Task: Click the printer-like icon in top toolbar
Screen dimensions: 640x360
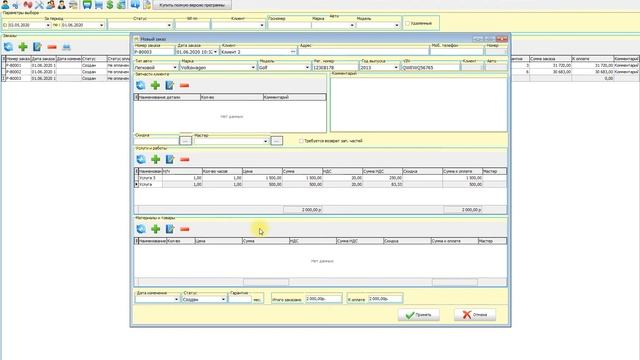Action: coord(73,4)
